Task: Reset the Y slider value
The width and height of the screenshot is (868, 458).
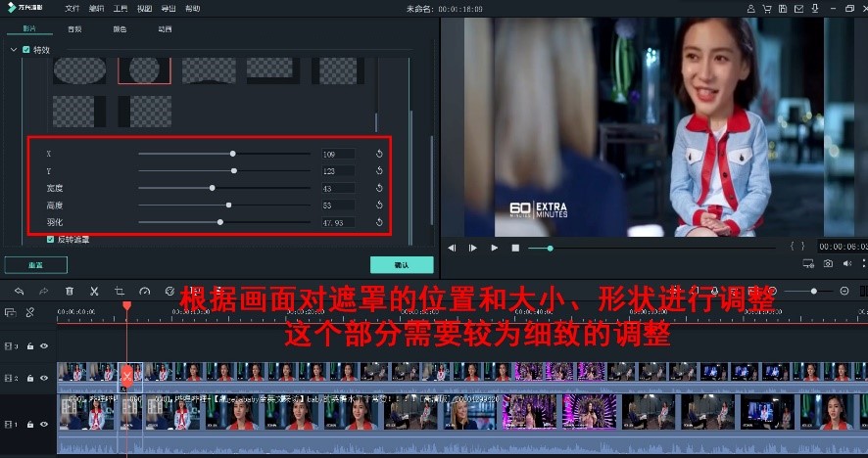Action: tap(379, 171)
